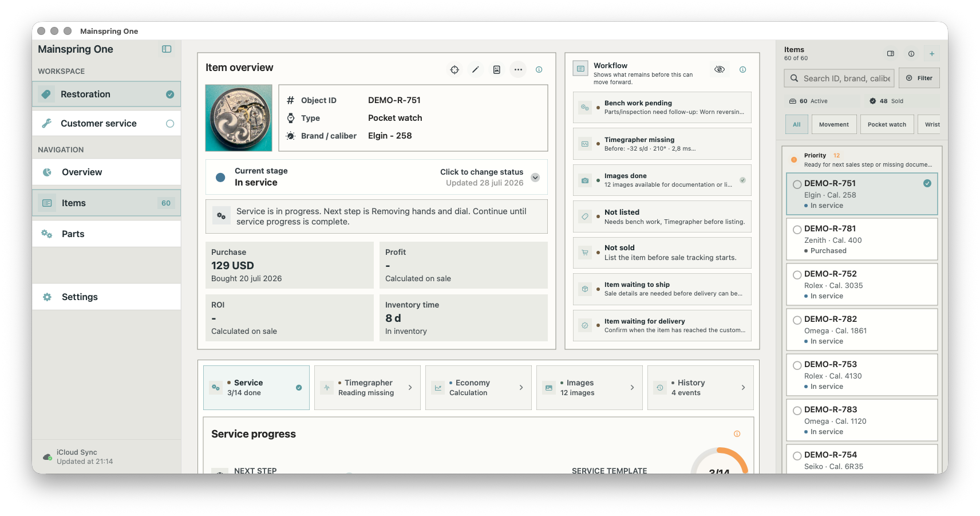Select radio circle for DEMO-R-782
This screenshot has width=980, height=516.
pyautogui.click(x=797, y=320)
